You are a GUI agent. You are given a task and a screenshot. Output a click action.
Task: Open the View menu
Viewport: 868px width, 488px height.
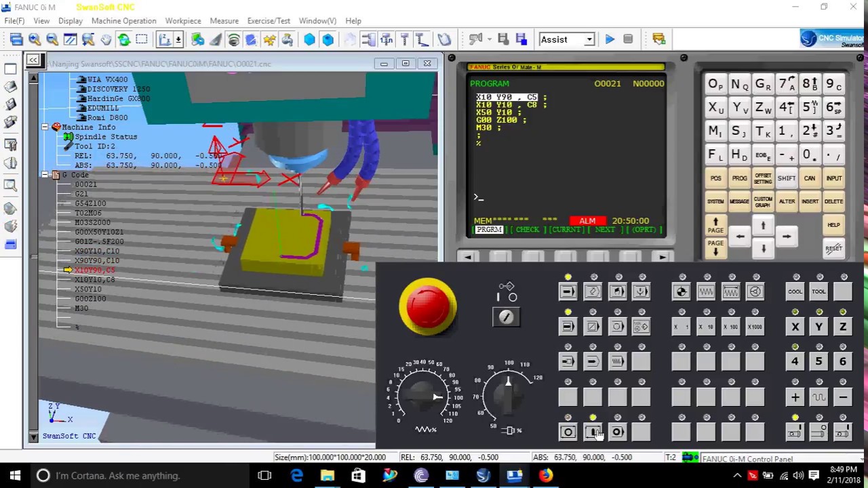[41, 21]
